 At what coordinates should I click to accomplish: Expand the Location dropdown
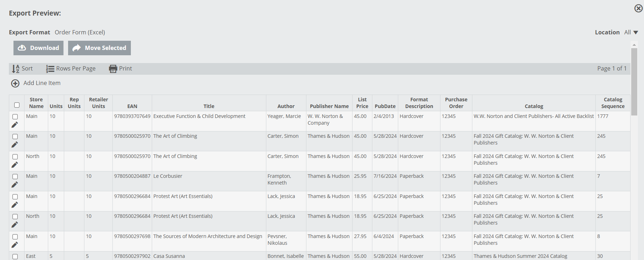tap(632, 32)
